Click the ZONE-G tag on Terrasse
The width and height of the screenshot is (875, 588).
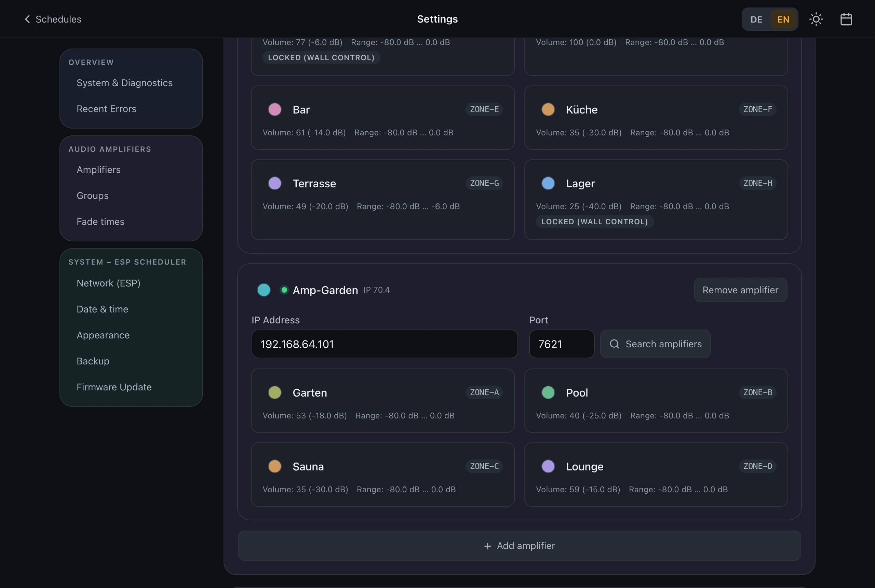pos(484,183)
